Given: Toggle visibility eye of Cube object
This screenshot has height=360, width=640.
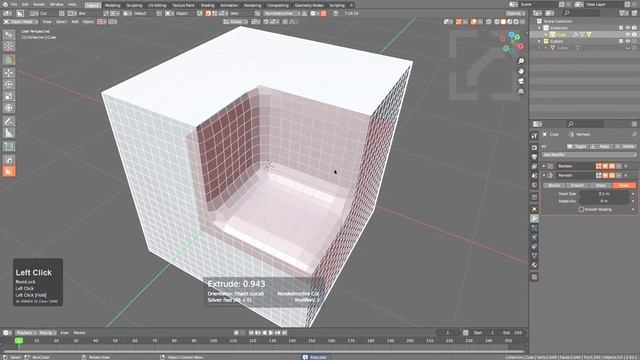Looking at the screenshot, I should pyautogui.click(x=627, y=35).
